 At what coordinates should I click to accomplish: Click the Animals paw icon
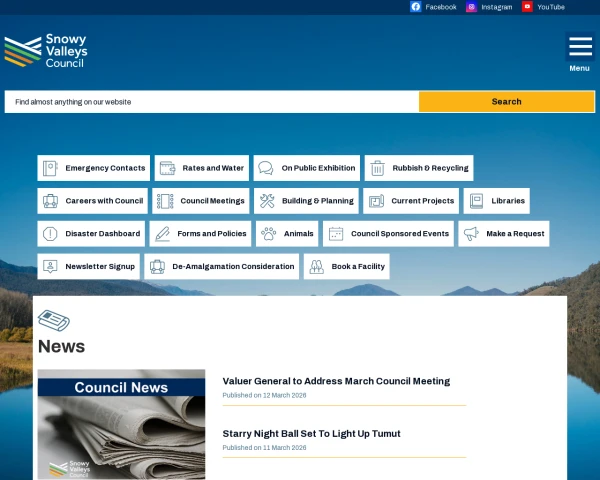click(x=268, y=234)
